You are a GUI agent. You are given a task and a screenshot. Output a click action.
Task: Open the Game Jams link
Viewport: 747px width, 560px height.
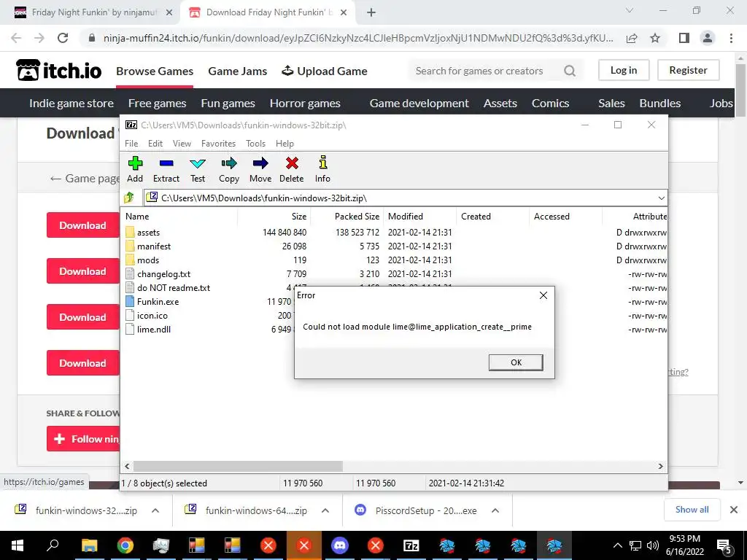(x=237, y=71)
